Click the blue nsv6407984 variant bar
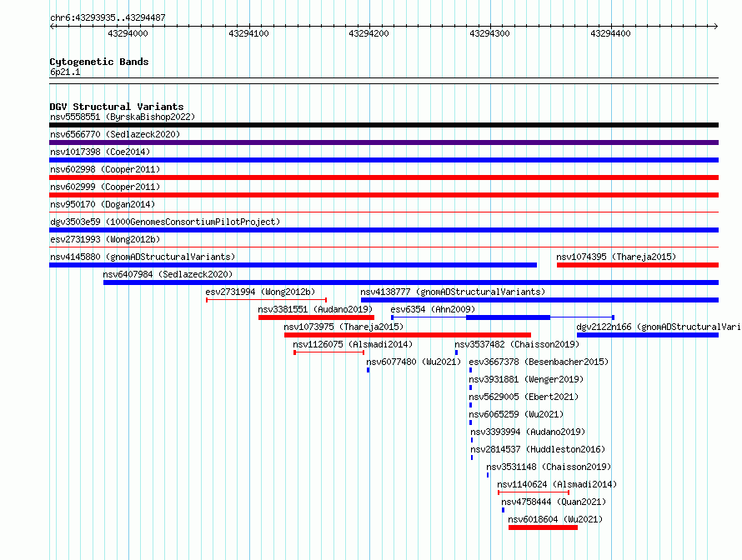Screen dimensions: 742x560 pyautogui.click(x=411, y=282)
